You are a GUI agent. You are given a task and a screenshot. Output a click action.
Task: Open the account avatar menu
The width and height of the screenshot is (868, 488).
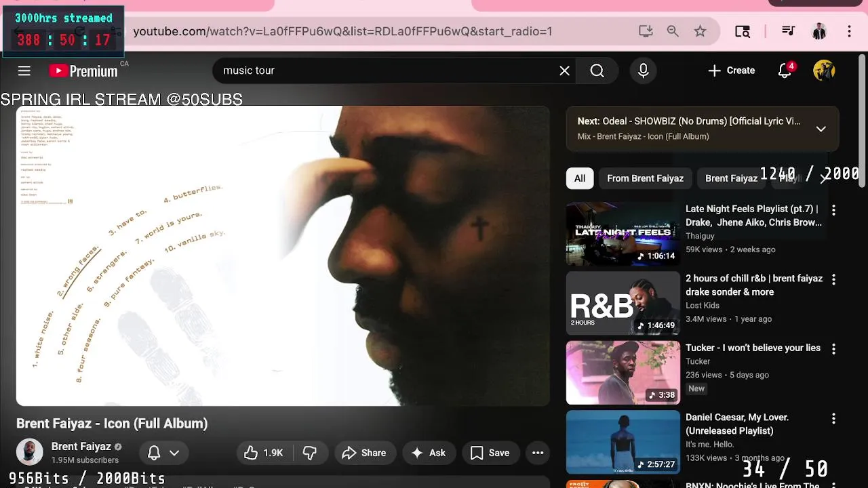tap(824, 70)
